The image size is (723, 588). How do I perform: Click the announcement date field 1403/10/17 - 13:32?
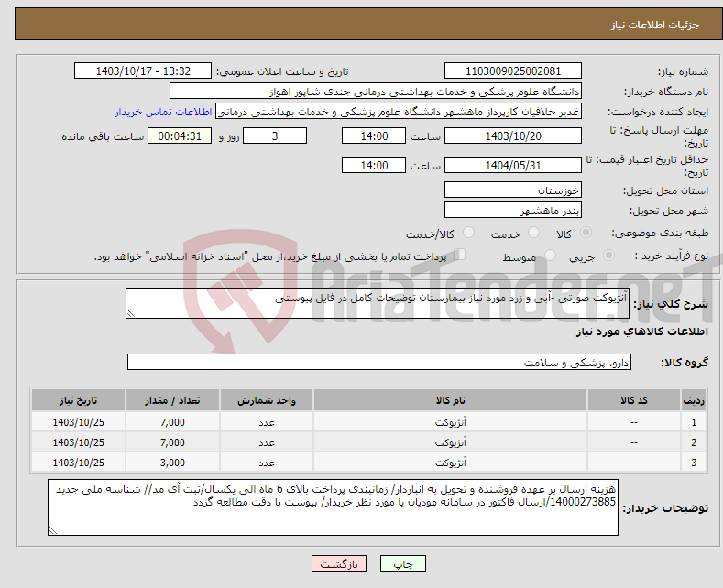(143, 71)
